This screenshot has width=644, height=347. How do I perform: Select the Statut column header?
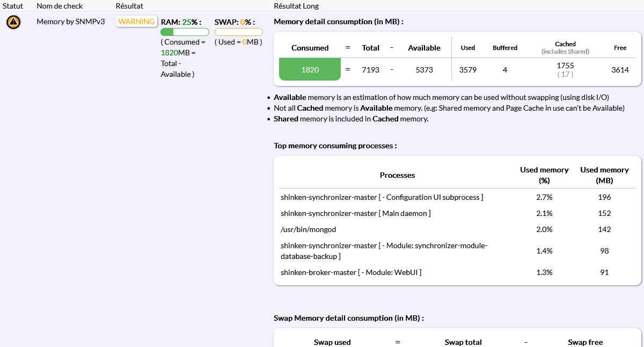13,6
